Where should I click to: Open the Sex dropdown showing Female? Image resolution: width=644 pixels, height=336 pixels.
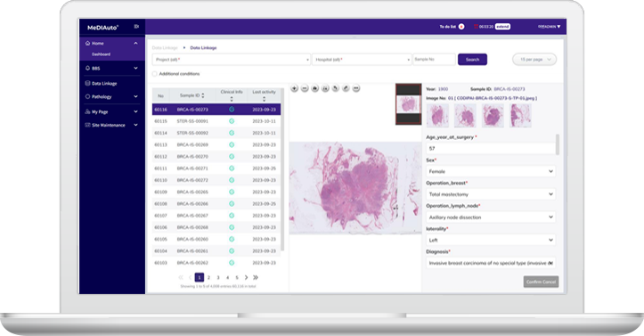click(x=491, y=171)
